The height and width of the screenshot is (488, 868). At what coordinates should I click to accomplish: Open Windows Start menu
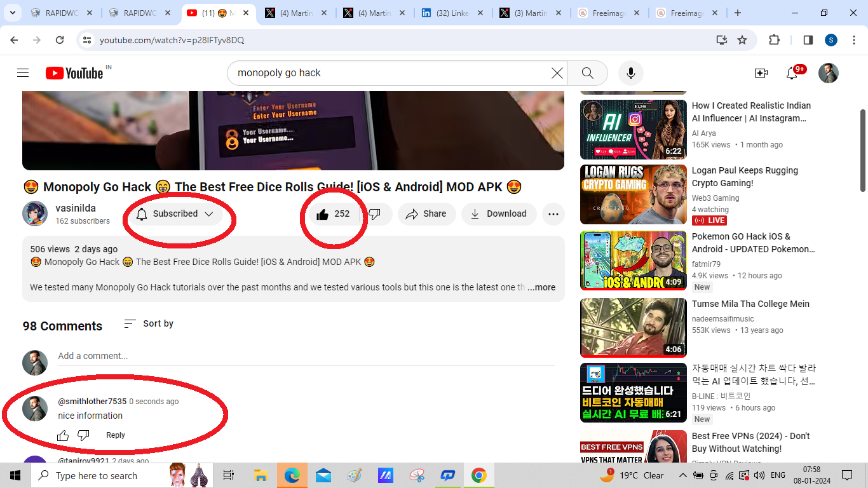click(x=15, y=475)
